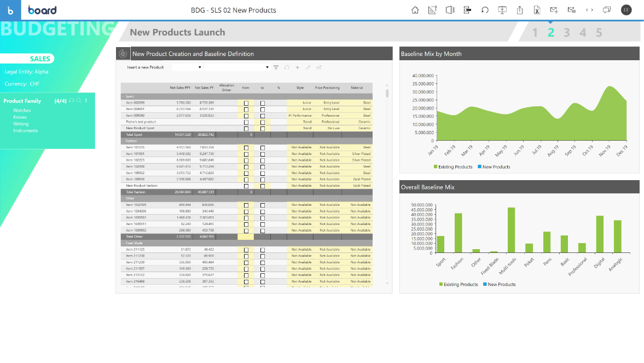The width and height of the screenshot is (644, 363).
Task: Open the presentation mode icon
Action: [x=502, y=10]
